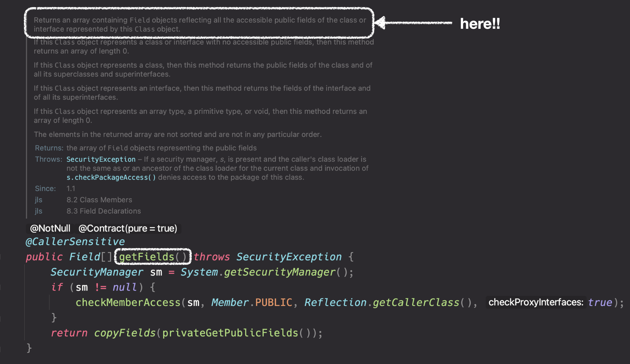Viewport: 630px width, 364px height.
Task: Click the @NotNull inferred annotation hint
Action: coord(50,228)
